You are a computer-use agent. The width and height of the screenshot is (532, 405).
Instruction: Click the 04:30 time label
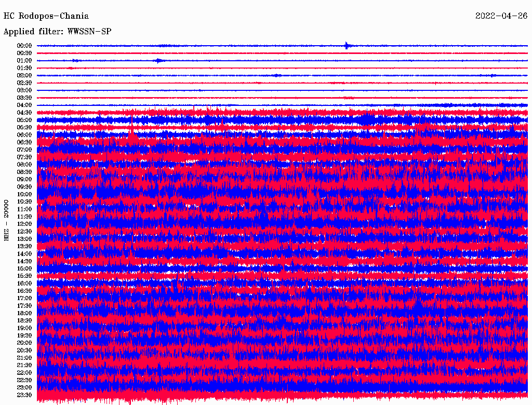[24, 113]
